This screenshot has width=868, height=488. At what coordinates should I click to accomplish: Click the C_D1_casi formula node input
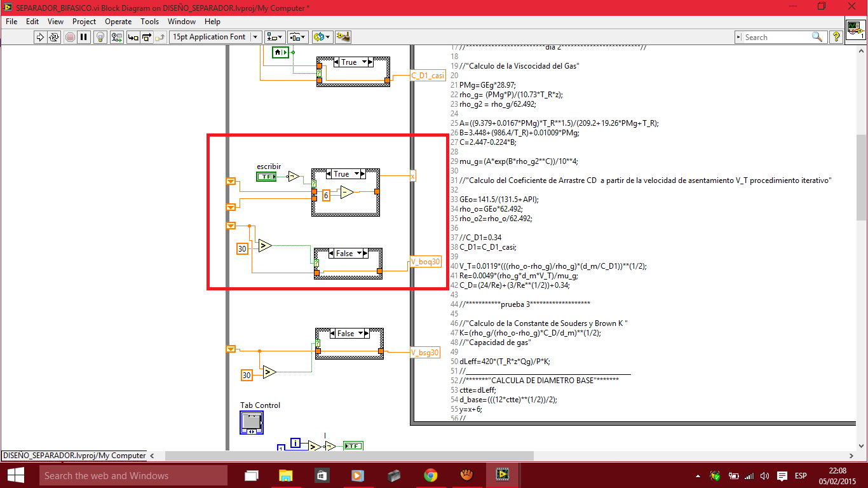(428, 76)
